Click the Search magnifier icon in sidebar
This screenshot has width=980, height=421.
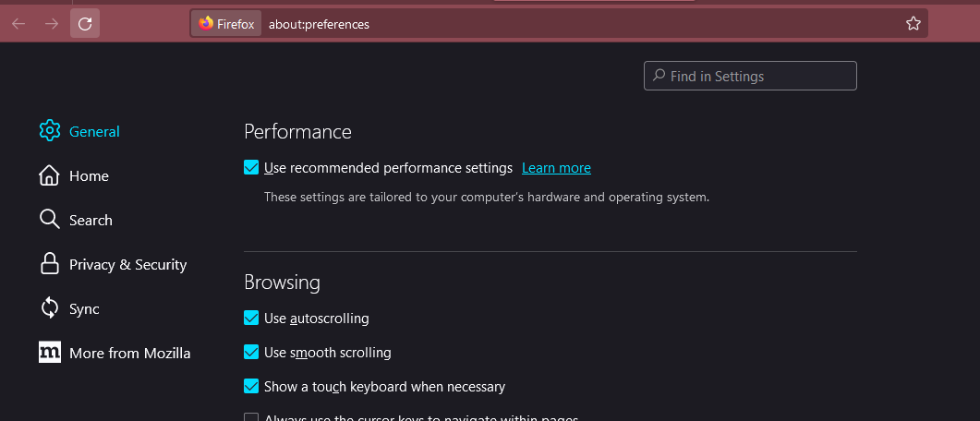point(50,220)
